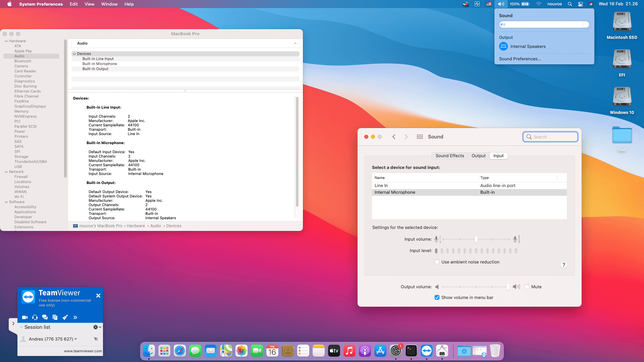
Task: Open TeamViewer voice call (headset) icon
Action: [35, 317]
